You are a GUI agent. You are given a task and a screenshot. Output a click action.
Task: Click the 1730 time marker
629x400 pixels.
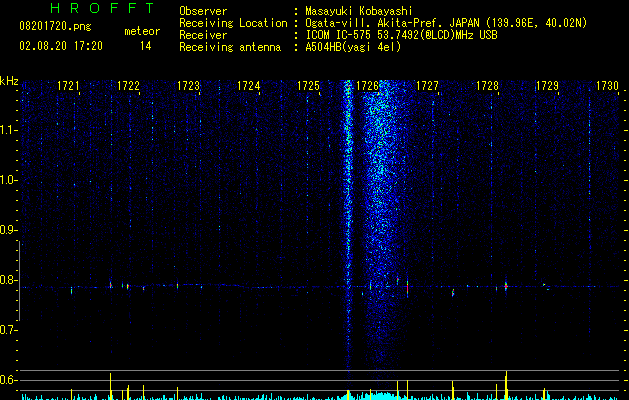(607, 86)
